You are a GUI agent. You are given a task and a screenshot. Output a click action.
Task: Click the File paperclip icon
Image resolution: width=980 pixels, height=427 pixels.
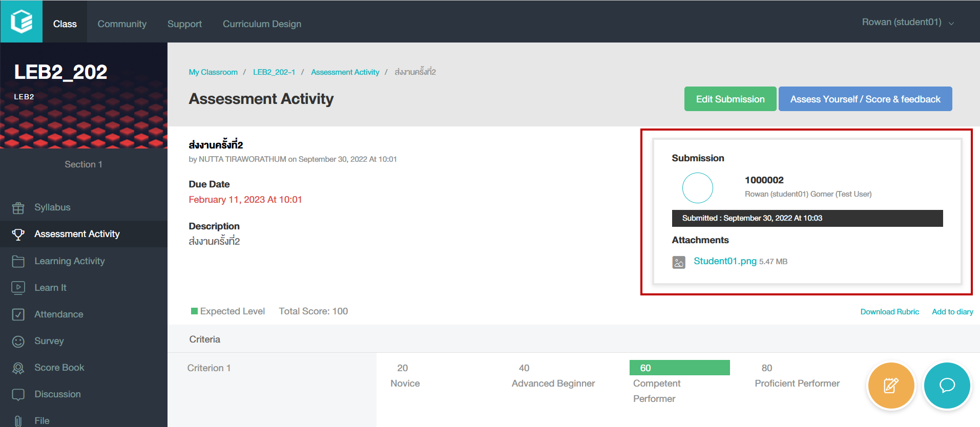click(x=18, y=421)
